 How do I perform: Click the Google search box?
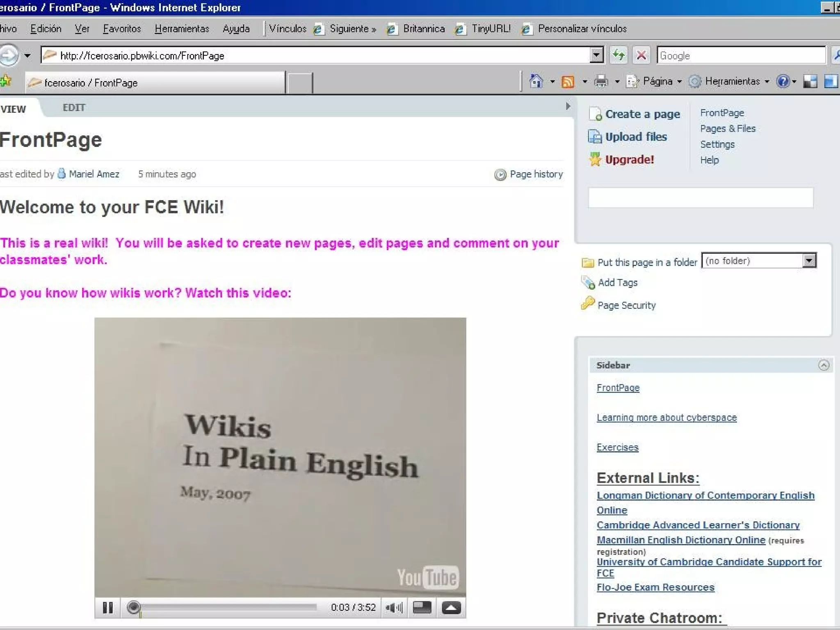point(740,55)
